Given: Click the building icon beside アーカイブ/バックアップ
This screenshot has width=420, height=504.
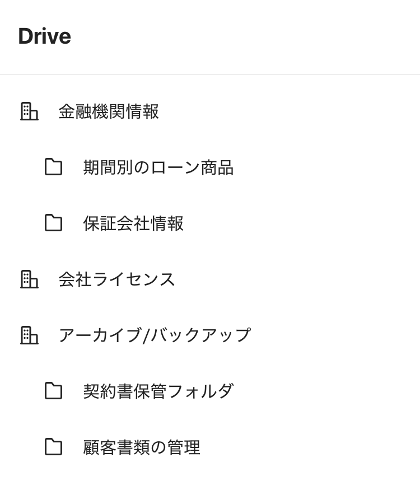Looking at the screenshot, I should point(29,335).
